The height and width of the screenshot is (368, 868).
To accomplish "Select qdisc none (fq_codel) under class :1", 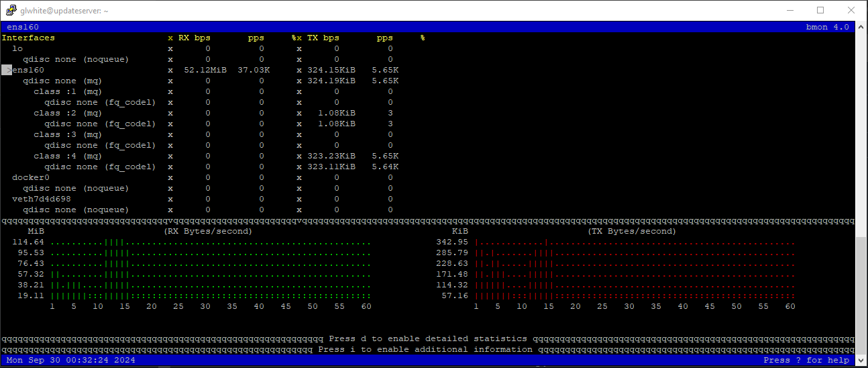I will click(x=200, y=102).
